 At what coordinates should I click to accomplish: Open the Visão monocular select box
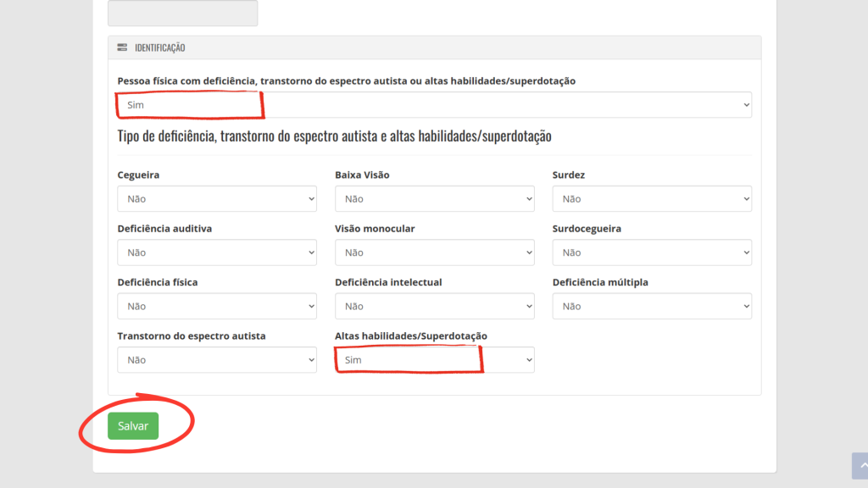click(x=434, y=252)
